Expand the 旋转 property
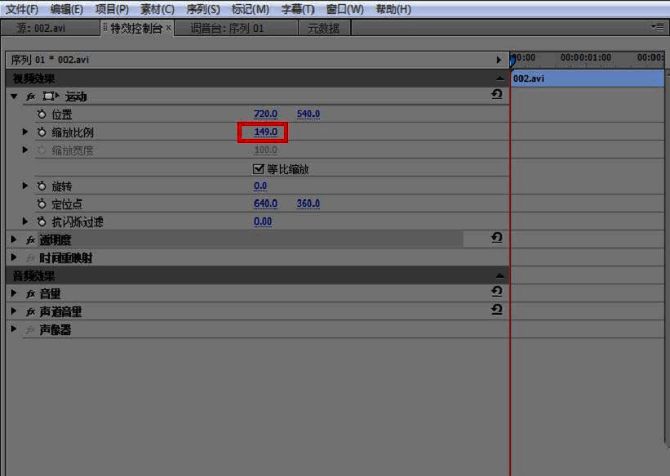Viewport: 670px width, 476px height. pyautogui.click(x=25, y=186)
